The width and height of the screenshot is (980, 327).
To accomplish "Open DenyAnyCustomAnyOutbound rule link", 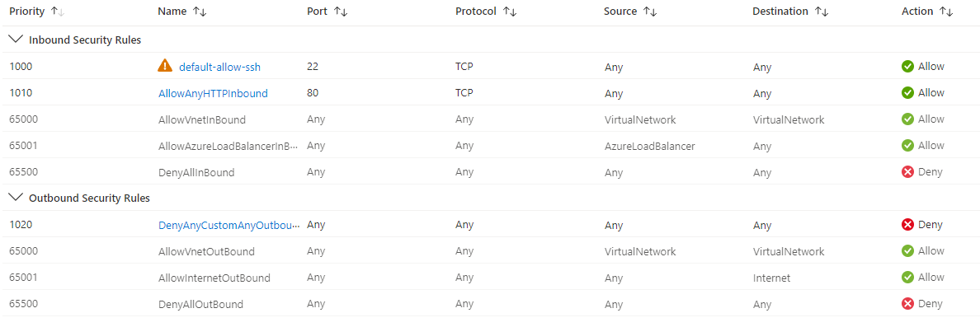I will click(229, 225).
